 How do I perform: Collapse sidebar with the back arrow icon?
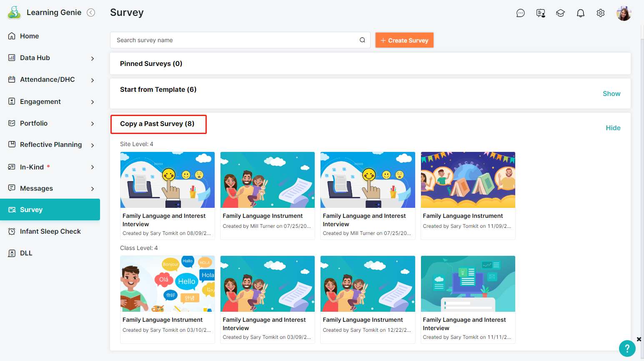click(x=91, y=13)
